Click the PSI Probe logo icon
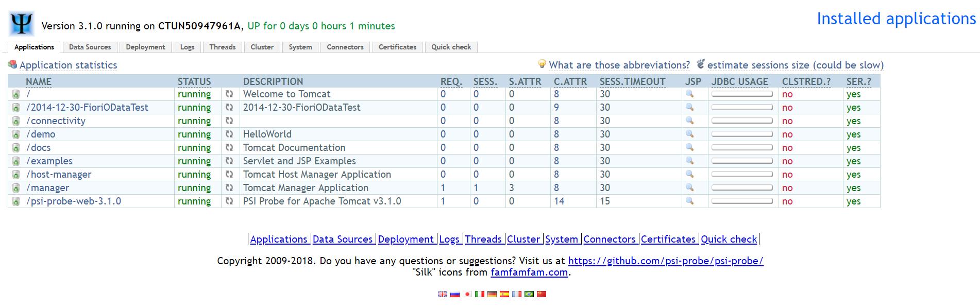Screen dimensions: 980x308 [x=22, y=24]
